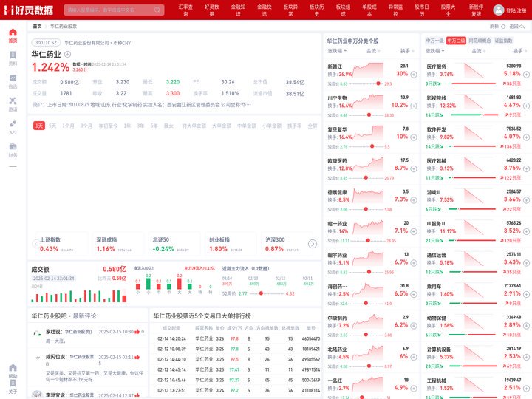
Task: Toggle 小单金额 chart series
Action: [x=272, y=126]
